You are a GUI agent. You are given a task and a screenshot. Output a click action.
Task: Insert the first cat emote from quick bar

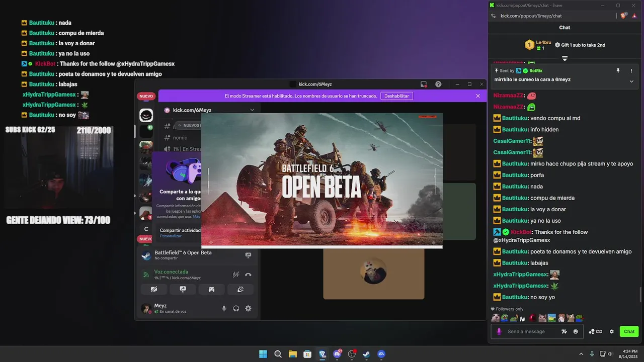coord(495,318)
